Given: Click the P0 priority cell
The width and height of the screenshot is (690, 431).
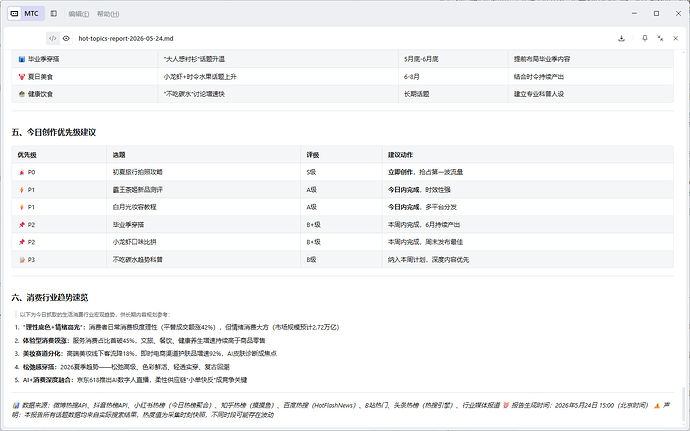Looking at the screenshot, I should click(59, 172).
